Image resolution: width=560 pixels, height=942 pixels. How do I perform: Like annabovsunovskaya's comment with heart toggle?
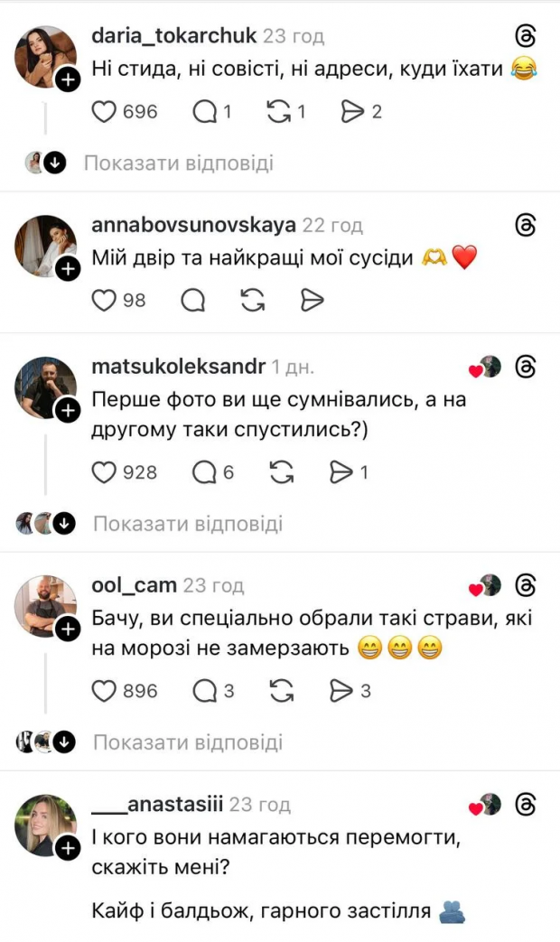(106, 301)
